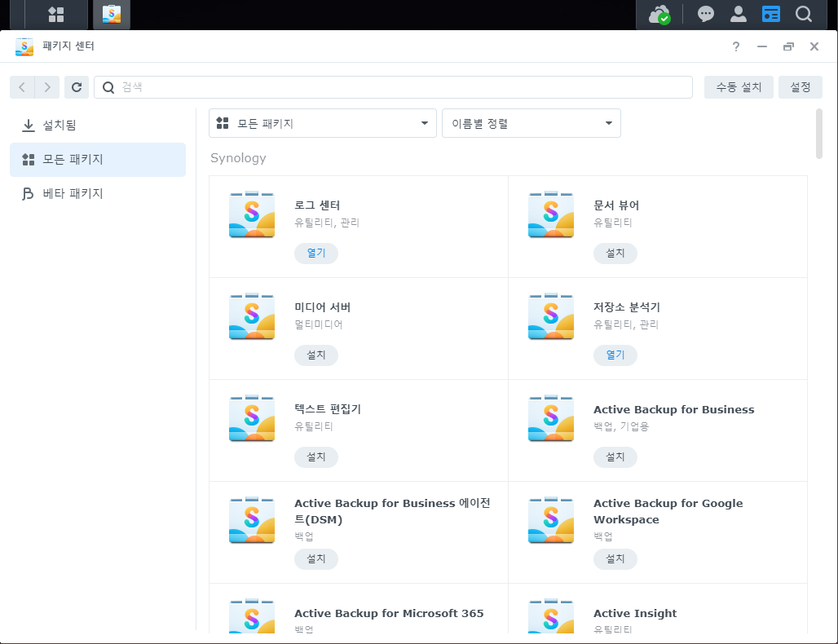Image resolution: width=838 pixels, height=644 pixels.
Task: Select 베타 패키지 in the sidebar
Action: [x=98, y=193]
